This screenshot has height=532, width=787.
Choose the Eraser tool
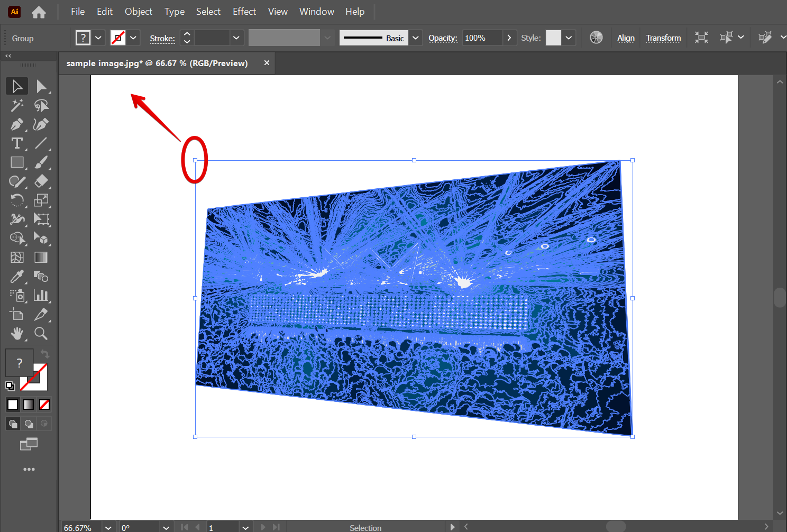click(41, 181)
